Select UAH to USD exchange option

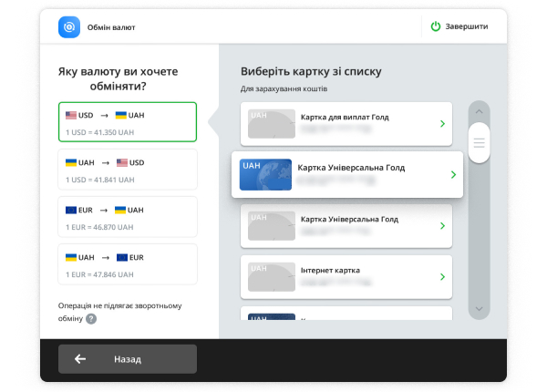tap(128, 170)
